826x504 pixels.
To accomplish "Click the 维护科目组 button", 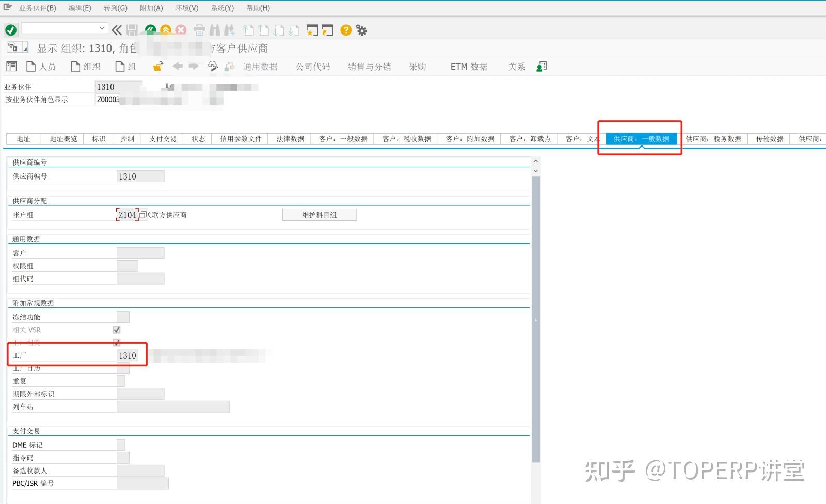I will (319, 215).
